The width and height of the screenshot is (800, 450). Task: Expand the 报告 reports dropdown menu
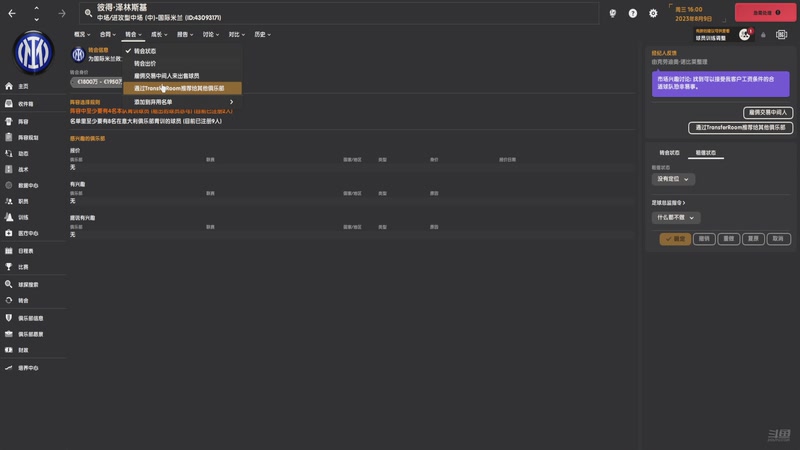coord(185,34)
